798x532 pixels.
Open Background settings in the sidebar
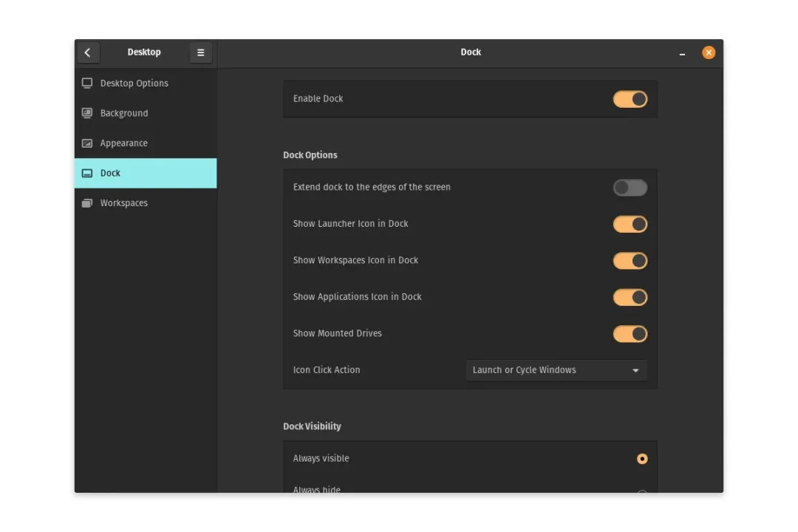146,113
